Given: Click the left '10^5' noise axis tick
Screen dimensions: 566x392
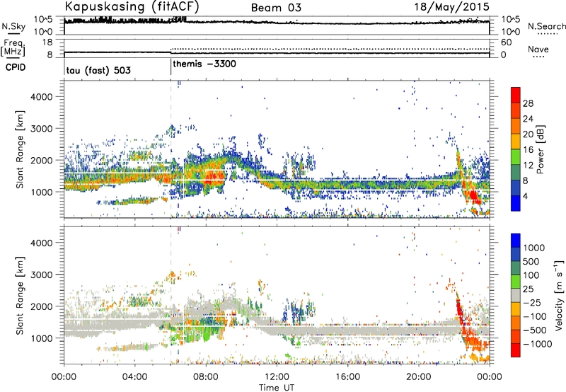Looking at the screenshot, I should pos(43,19).
